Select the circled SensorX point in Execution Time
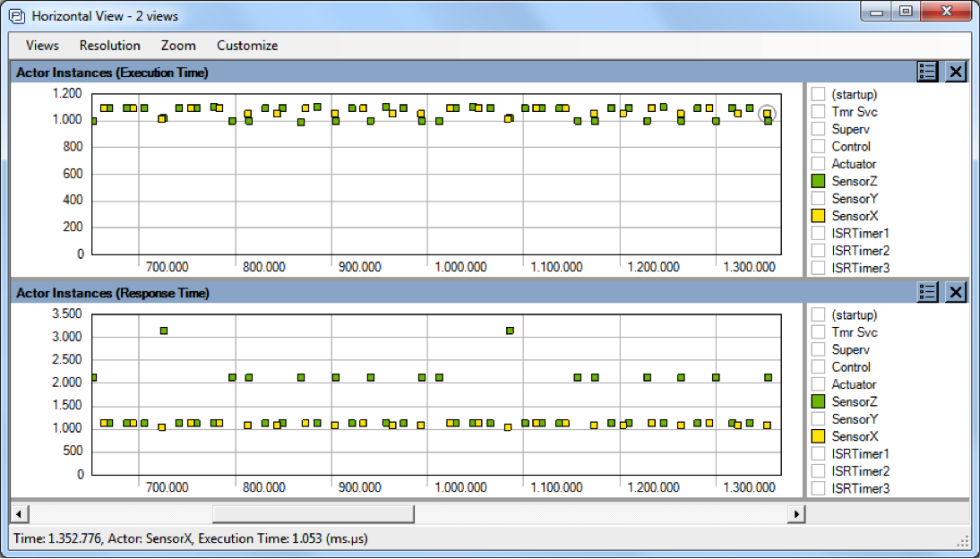 point(767,114)
